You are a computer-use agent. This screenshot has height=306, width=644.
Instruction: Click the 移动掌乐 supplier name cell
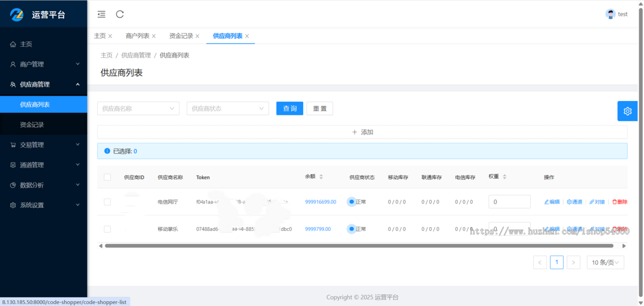click(x=167, y=229)
